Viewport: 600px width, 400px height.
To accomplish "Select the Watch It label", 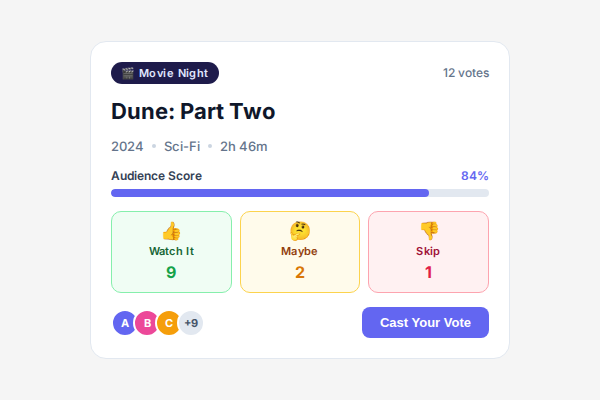I will (171, 251).
